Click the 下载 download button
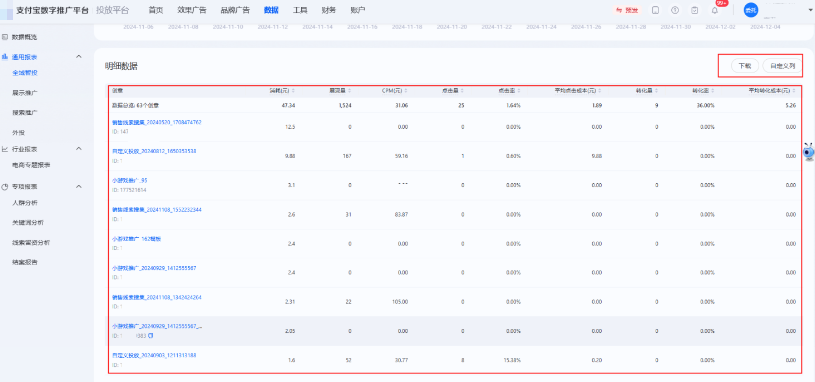 (x=745, y=66)
